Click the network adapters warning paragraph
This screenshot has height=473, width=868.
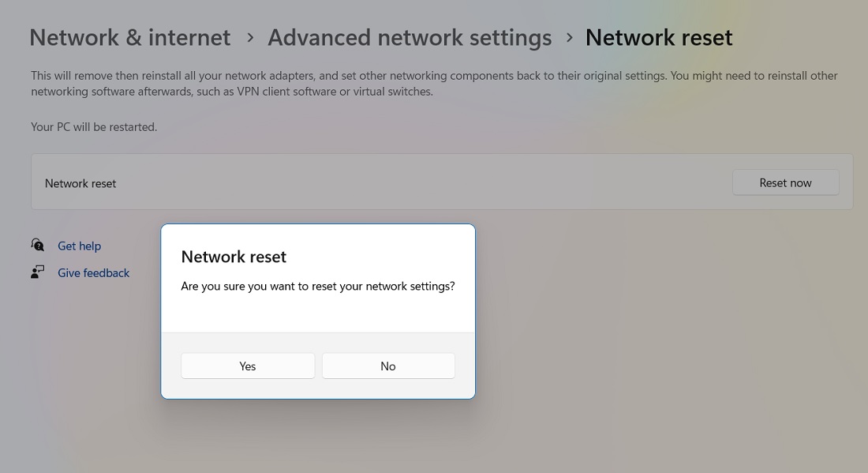coord(434,83)
